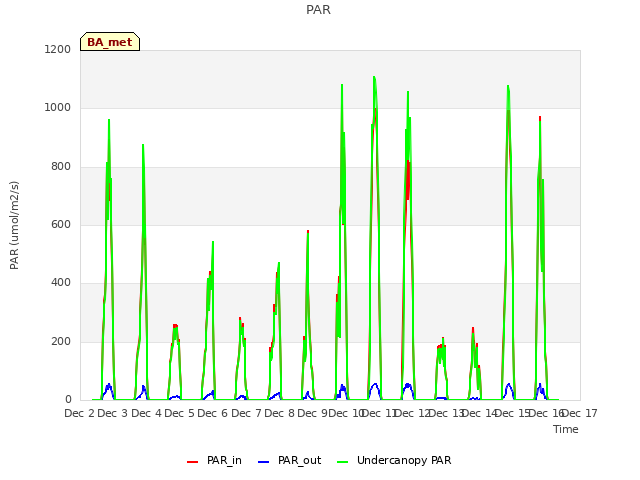Toggle the PAR_in legend entry
Image resolution: width=640 pixels, height=480 pixels.
[214, 460]
